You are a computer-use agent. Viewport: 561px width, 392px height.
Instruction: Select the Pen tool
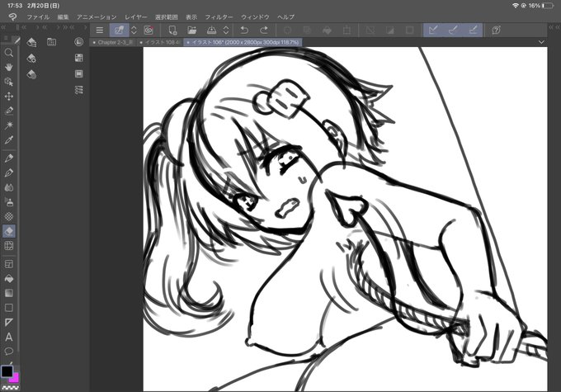9,158
